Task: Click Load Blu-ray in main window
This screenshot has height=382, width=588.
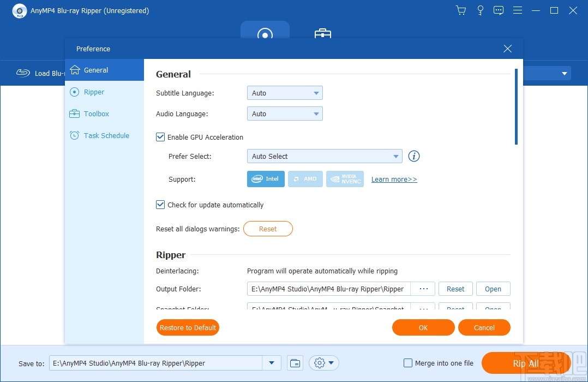Action: point(40,73)
